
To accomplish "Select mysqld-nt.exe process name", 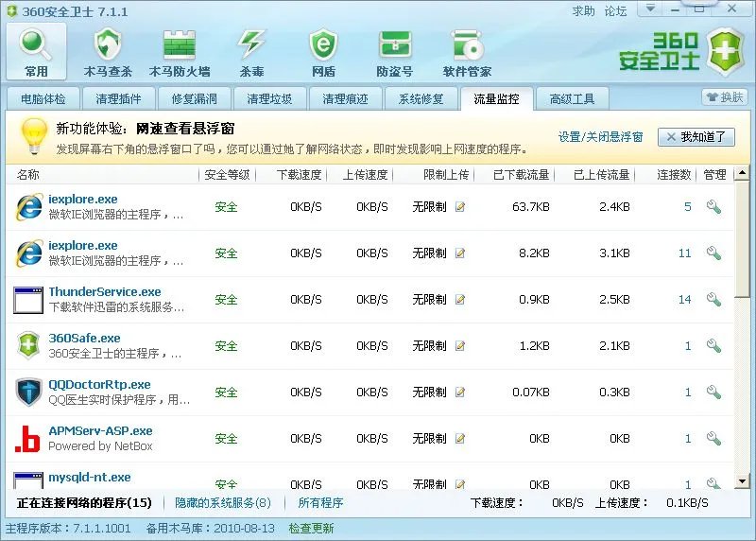I will (x=90, y=478).
